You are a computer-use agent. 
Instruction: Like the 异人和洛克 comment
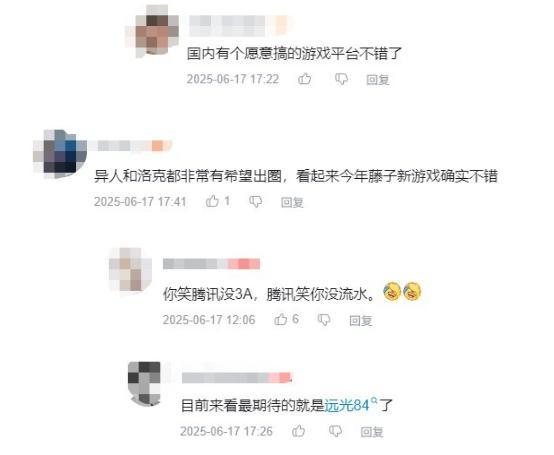coord(212,201)
